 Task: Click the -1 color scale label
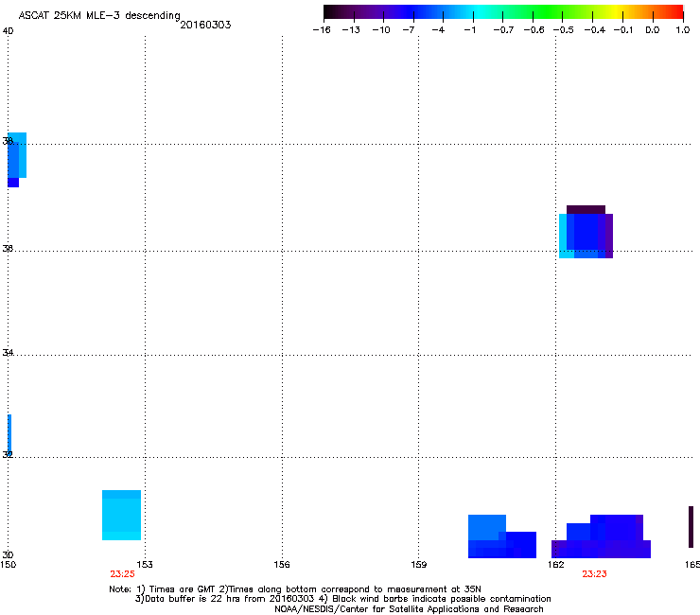point(469,30)
